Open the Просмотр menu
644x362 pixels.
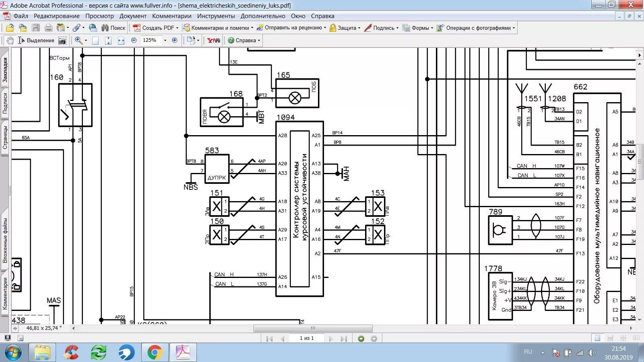click(x=99, y=16)
